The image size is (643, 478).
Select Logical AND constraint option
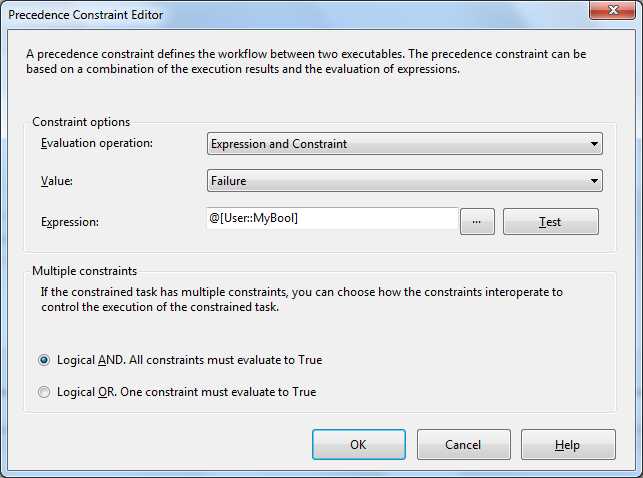pyautogui.click(x=44, y=360)
